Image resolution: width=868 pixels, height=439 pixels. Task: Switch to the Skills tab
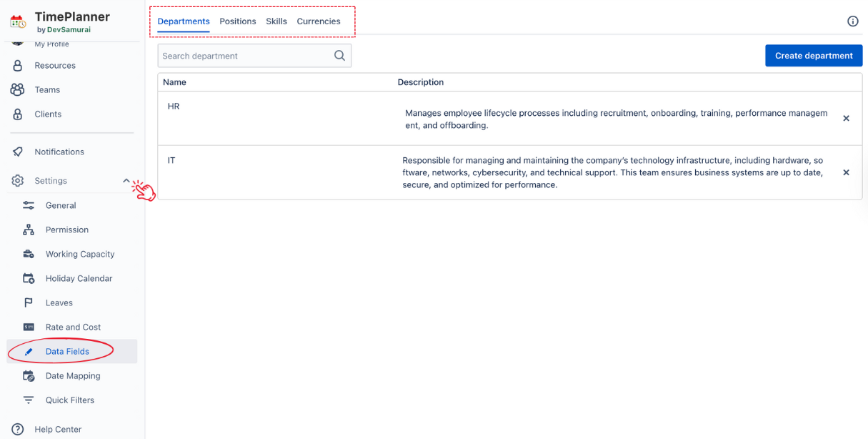[x=276, y=21]
